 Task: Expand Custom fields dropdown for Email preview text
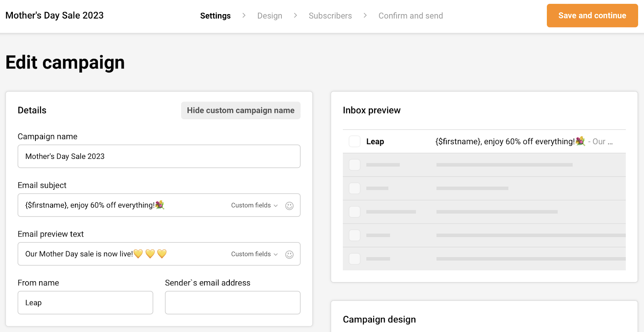tap(254, 254)
